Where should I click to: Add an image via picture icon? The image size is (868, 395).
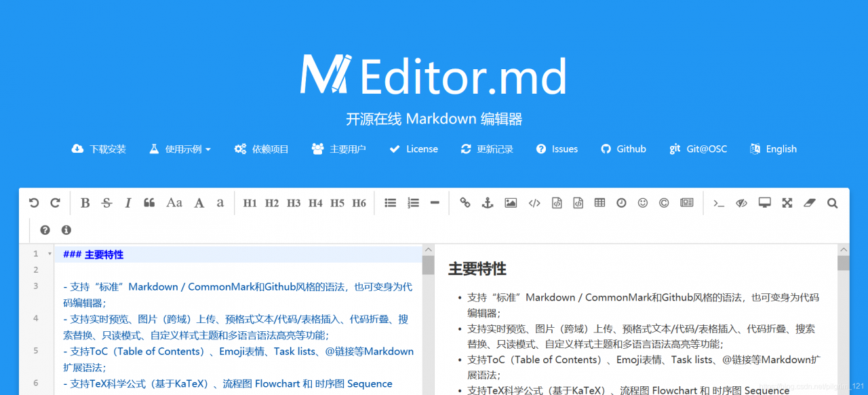tap(511, 202)
